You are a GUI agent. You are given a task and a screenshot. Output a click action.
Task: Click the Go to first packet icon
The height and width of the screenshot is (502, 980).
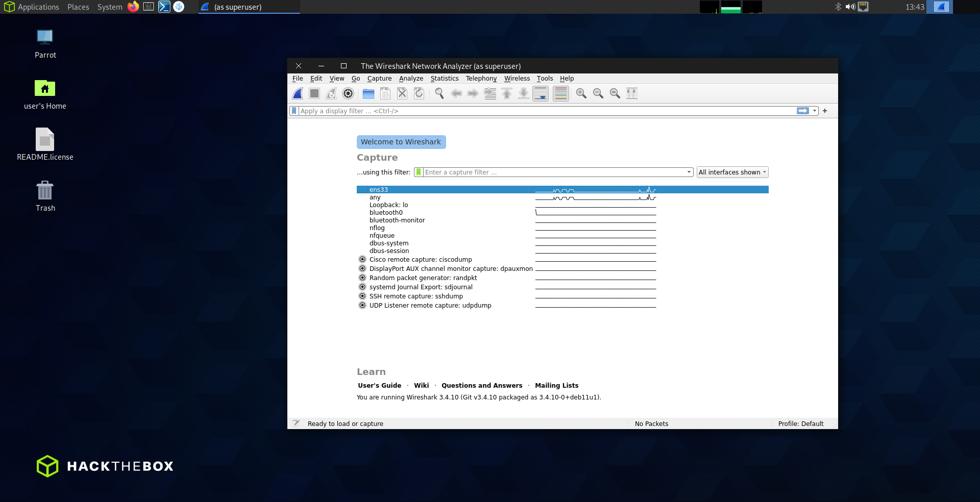(x=507, y=93)
